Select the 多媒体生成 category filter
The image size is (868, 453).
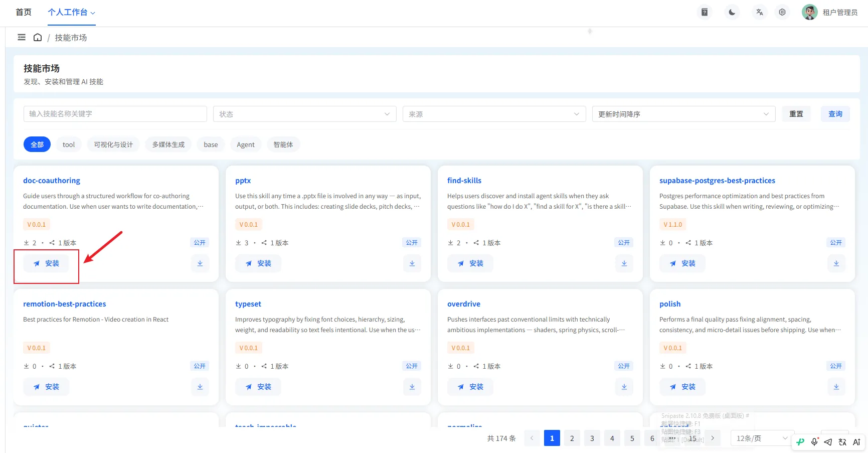tap(168, 144)
